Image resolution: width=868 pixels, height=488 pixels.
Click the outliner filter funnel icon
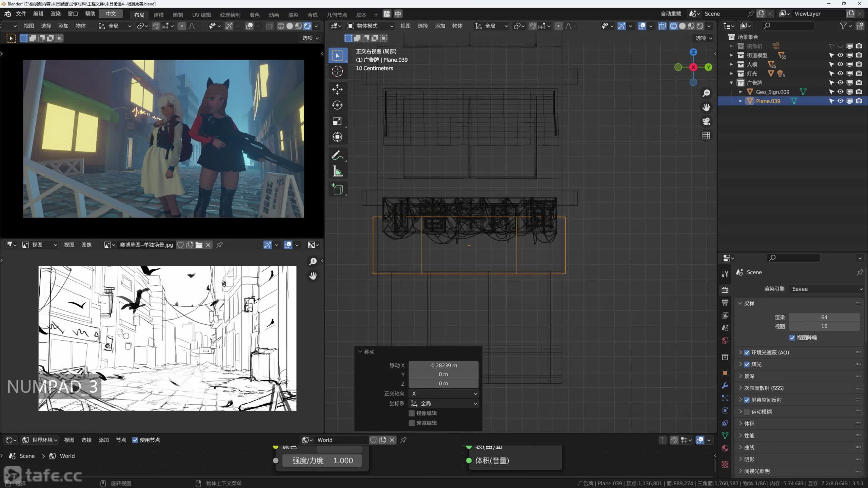[843, 26]
